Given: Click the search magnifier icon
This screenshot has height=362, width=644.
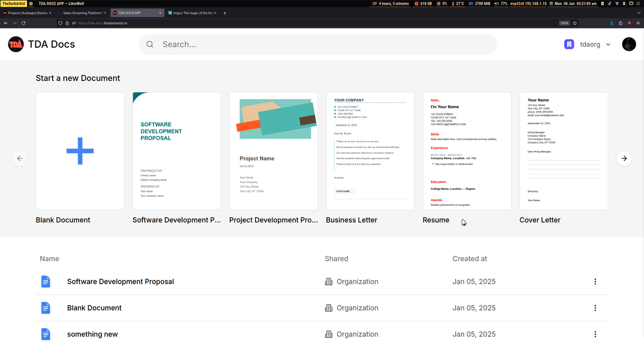Looking at the screenshot, I should pyautogui.click(x=150, y=45).
